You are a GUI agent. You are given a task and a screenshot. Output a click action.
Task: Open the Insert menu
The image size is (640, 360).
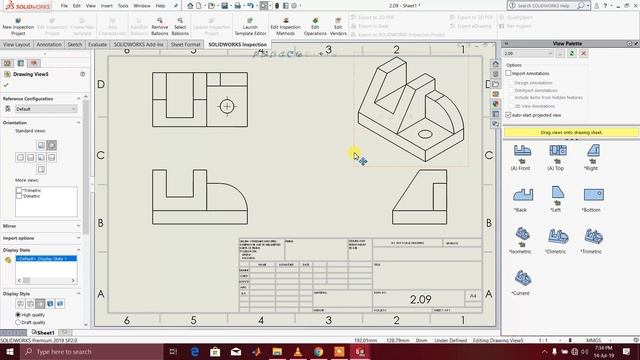coord(107,6)
